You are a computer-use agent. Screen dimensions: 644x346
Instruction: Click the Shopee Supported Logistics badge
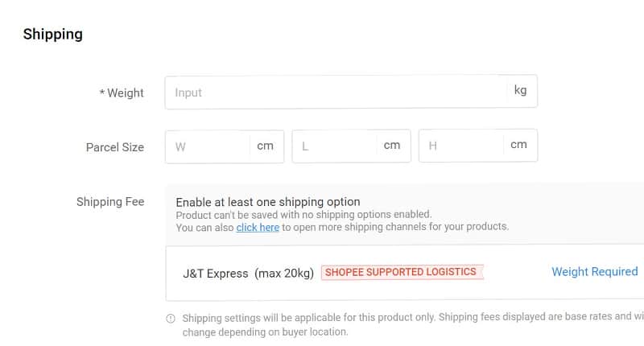tap(402, 272)
